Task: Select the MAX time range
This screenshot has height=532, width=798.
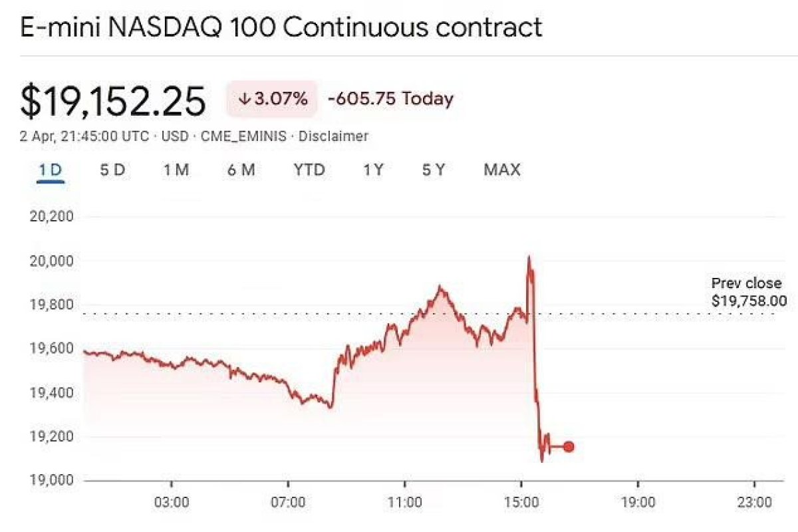Action: pos(501,170)
